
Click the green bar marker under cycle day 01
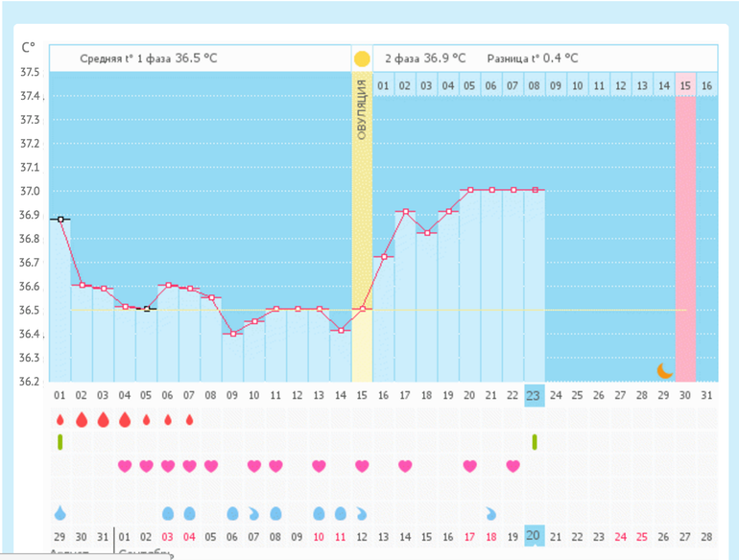(x=60, y=442)
